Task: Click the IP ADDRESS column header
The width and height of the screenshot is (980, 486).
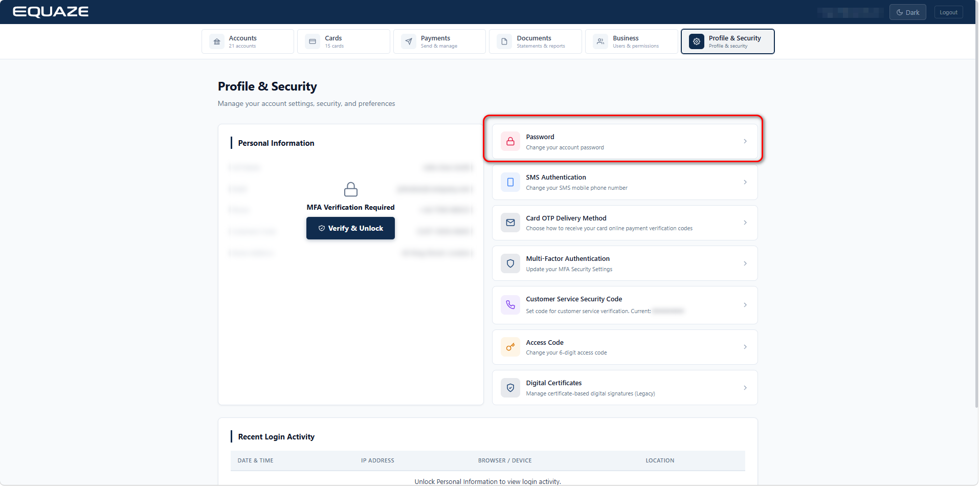Action: coord(377,460)
